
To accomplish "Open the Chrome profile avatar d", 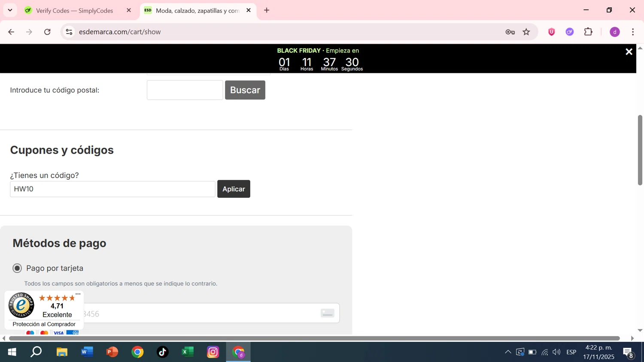I will coord(615,32).
